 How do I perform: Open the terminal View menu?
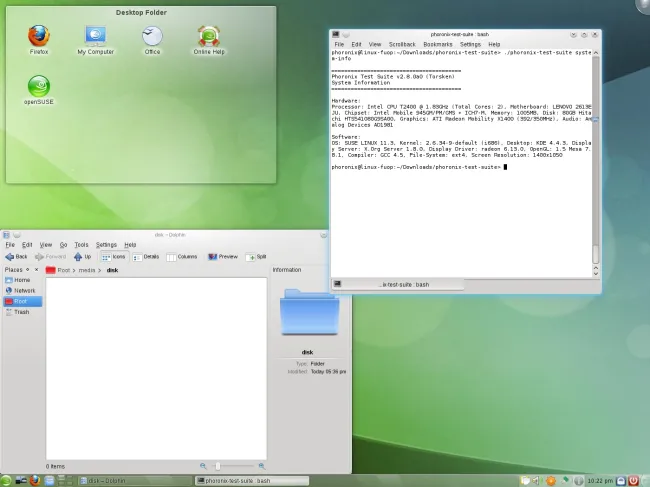(x=375, y=44)
